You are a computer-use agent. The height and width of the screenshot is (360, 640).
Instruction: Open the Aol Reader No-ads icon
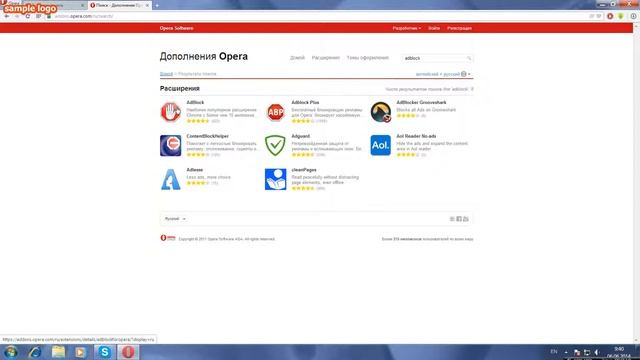(x=380, y=145)
